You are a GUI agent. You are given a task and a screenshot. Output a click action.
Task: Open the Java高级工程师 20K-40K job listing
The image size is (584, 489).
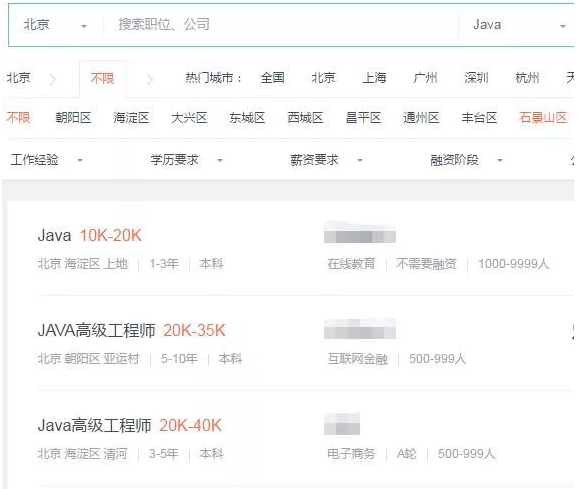tap(130, 425)
